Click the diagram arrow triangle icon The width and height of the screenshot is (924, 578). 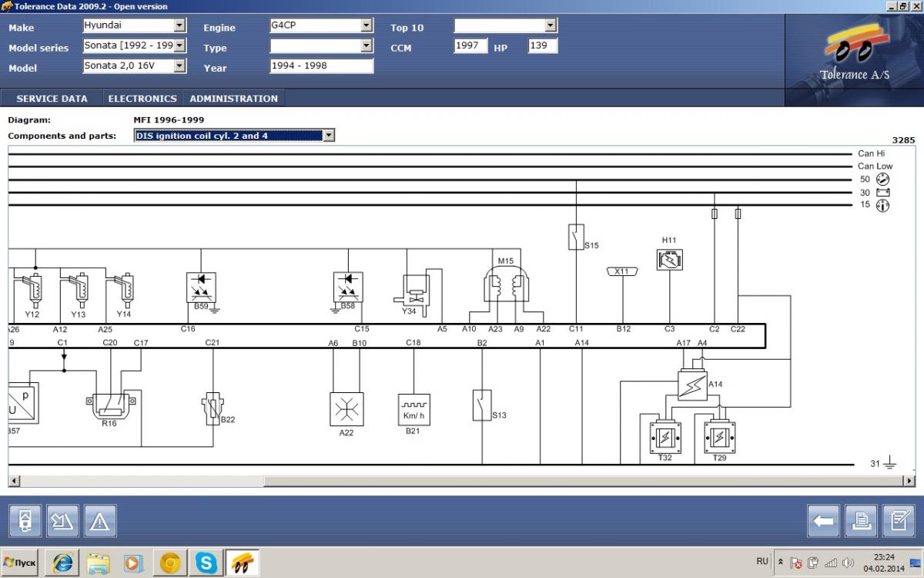click(62, 522)
